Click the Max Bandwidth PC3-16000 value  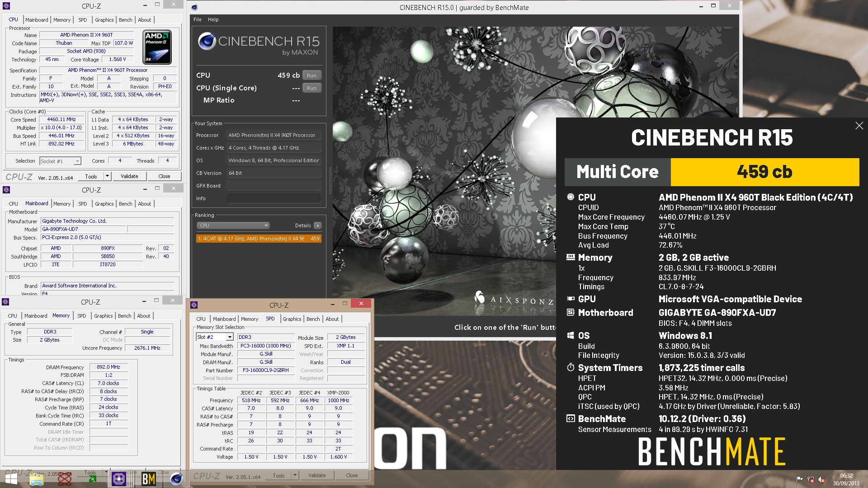[266, 346]
